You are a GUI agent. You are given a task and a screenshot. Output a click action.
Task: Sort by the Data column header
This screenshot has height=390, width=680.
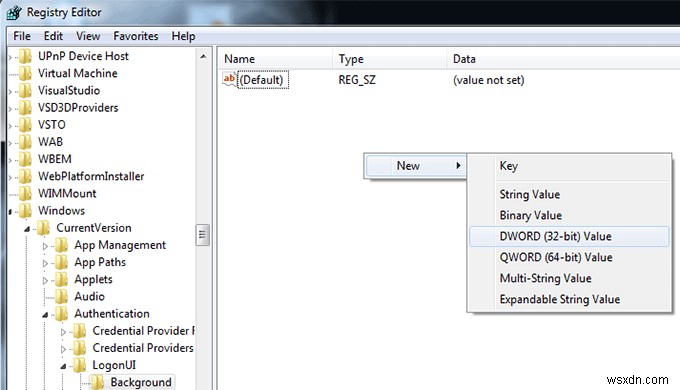click(x=563, y=59)
